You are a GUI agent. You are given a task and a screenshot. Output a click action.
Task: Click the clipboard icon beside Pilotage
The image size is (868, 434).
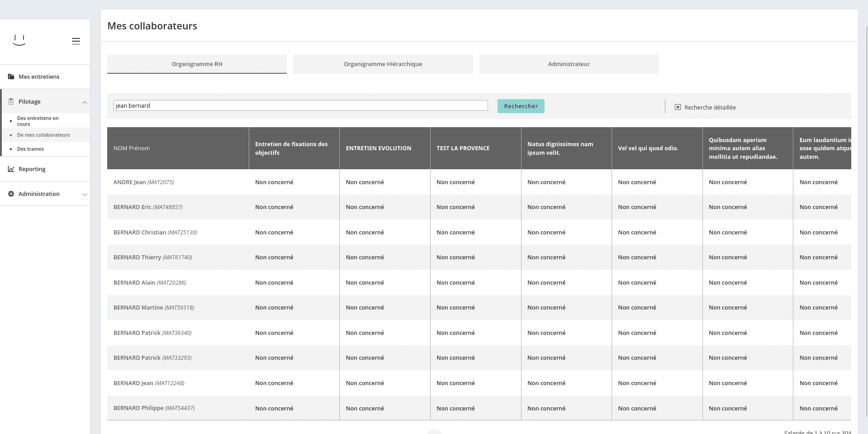coord(11,102)
